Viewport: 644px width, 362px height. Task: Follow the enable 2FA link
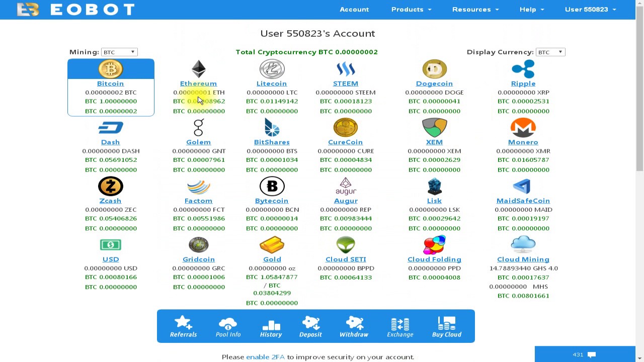click(x=265, y=357)
